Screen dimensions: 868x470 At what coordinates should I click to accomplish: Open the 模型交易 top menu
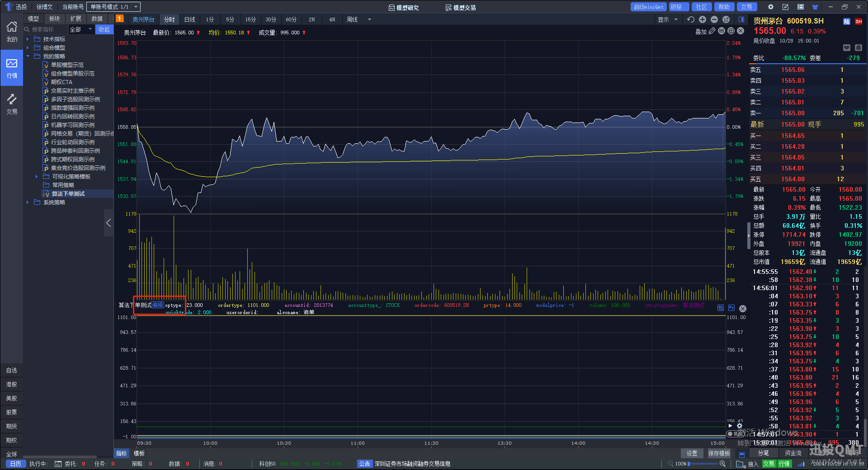[460, 8]
